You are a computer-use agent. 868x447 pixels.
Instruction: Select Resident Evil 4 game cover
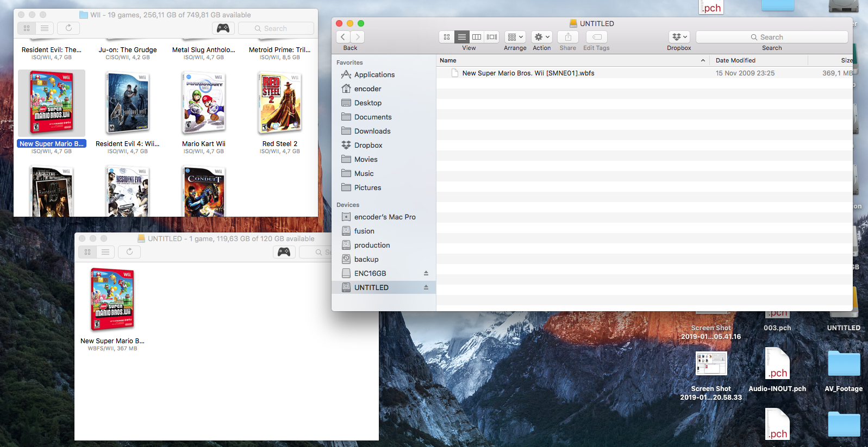[128, 103]
